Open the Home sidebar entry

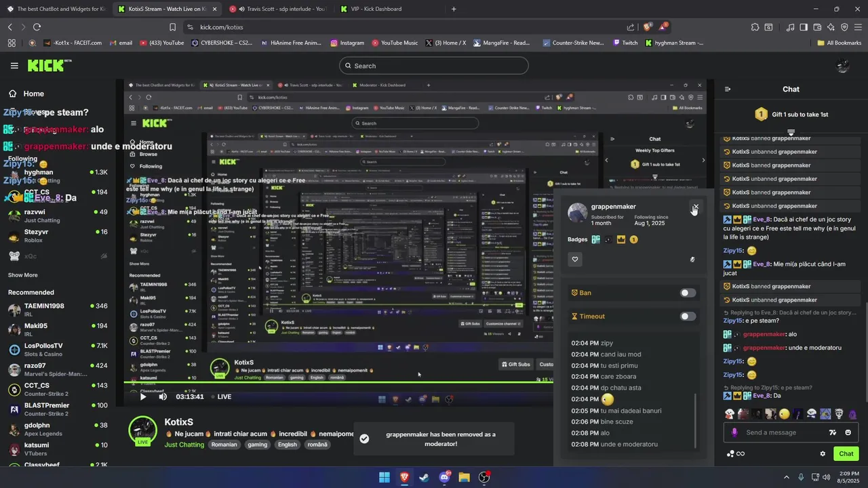point(26,94)
